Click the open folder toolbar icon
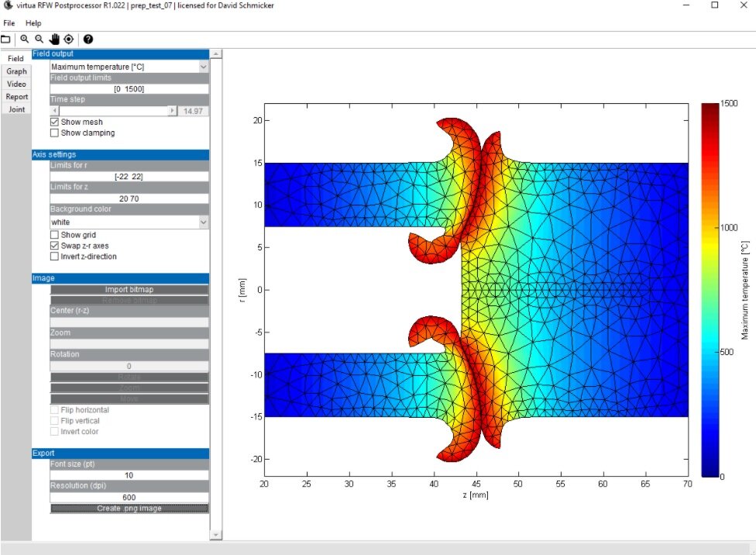 click(x=5, y=39)
